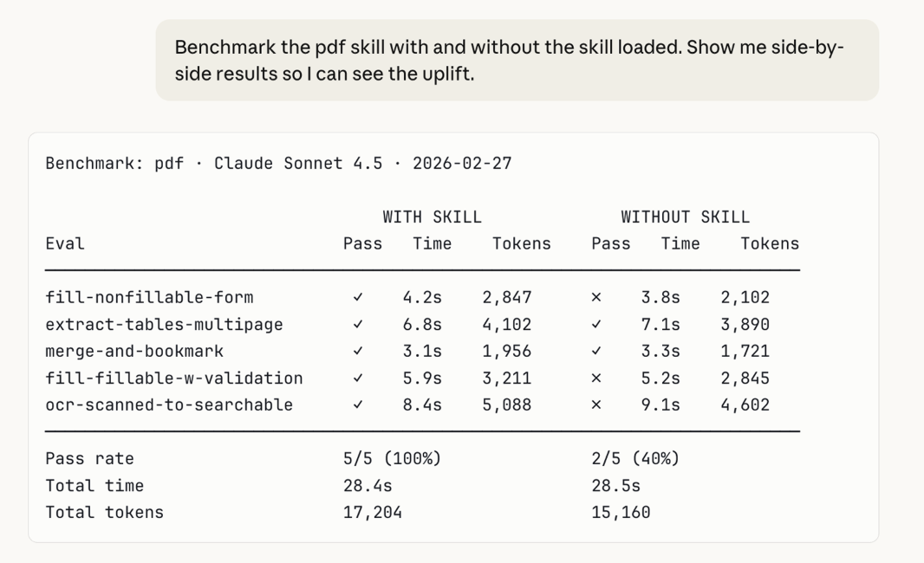Click the user prompt message bubble
Screen dimensions: 924x563
(517, 61)
